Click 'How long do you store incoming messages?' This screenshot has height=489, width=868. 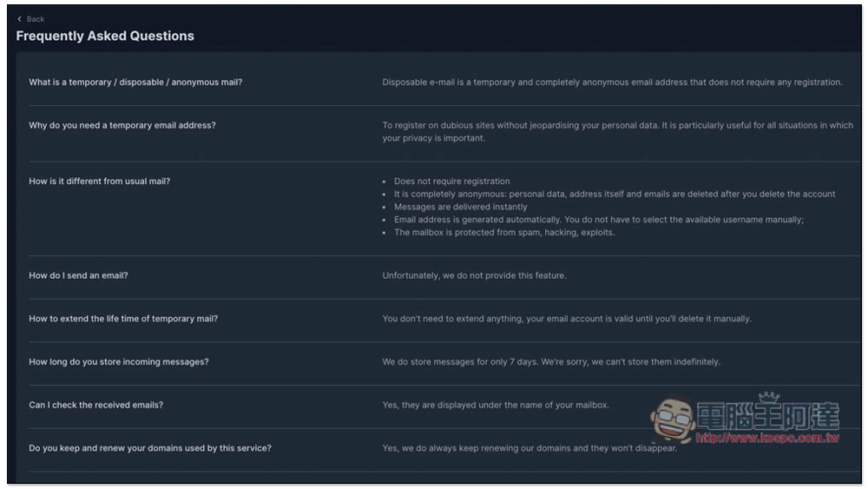click(118, 361)
